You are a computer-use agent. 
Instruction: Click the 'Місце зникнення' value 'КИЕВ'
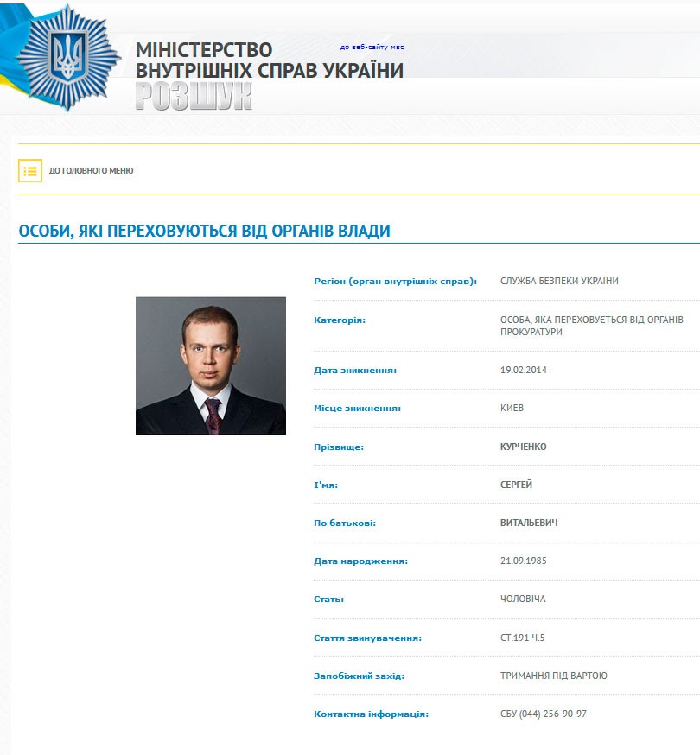click(x=512, y=408)
